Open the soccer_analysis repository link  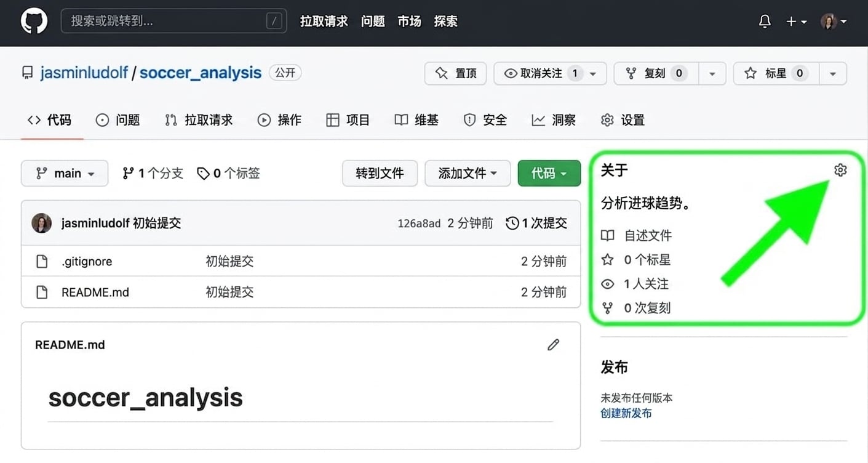(x=201, y=73)
